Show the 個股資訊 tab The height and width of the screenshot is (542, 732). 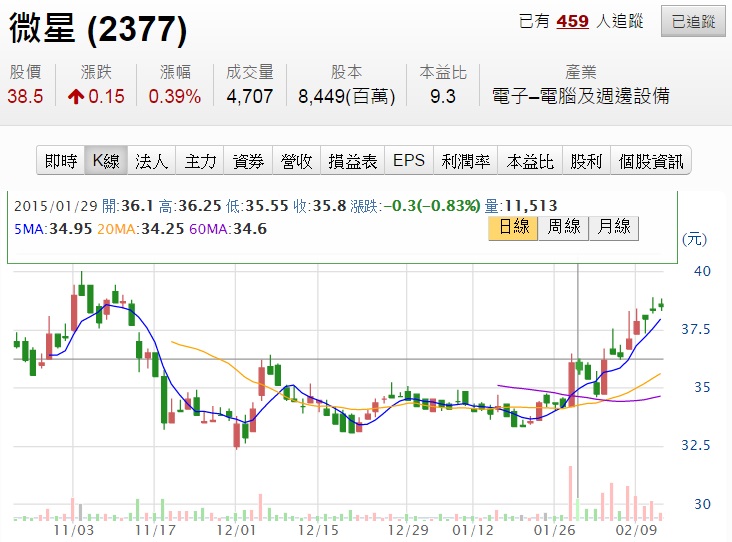point(651,161)
